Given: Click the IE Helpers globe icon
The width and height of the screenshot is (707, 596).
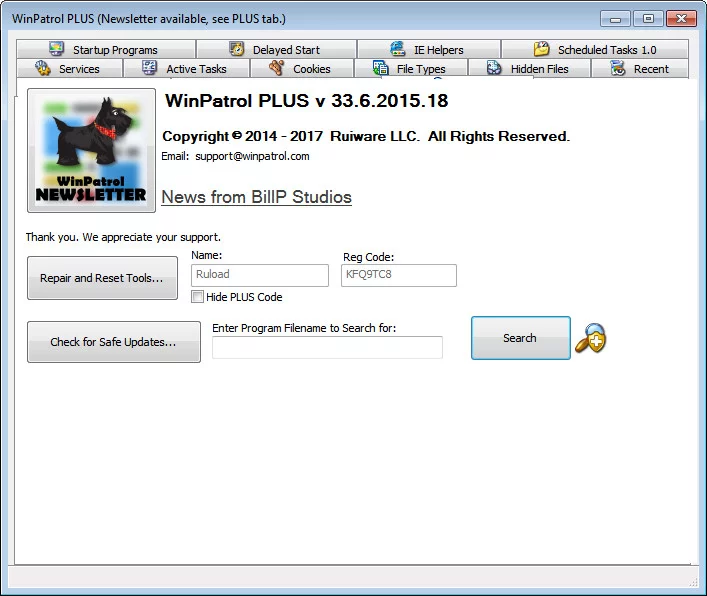Looking at the screenshot, I should [x=398, y=49].
